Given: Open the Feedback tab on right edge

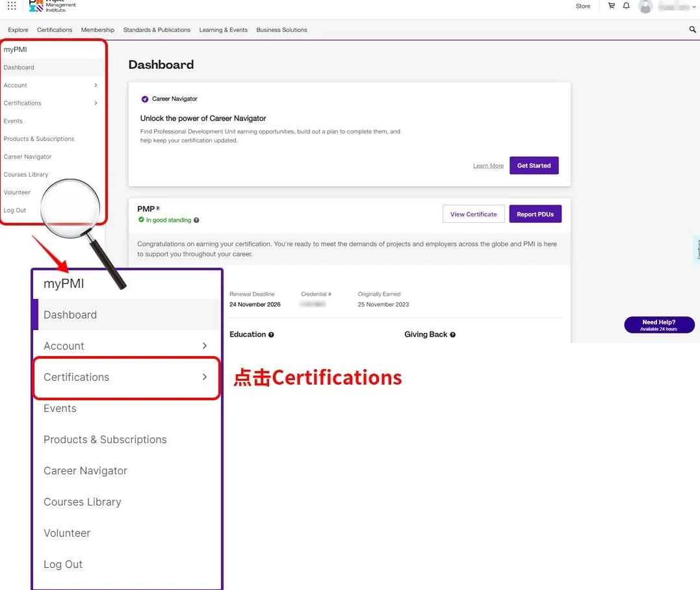Looking at the screenshot, I should (x=697, y=249).
